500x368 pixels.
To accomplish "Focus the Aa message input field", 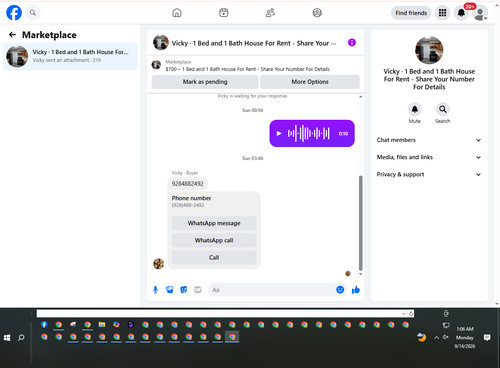I will pos(272,290).
